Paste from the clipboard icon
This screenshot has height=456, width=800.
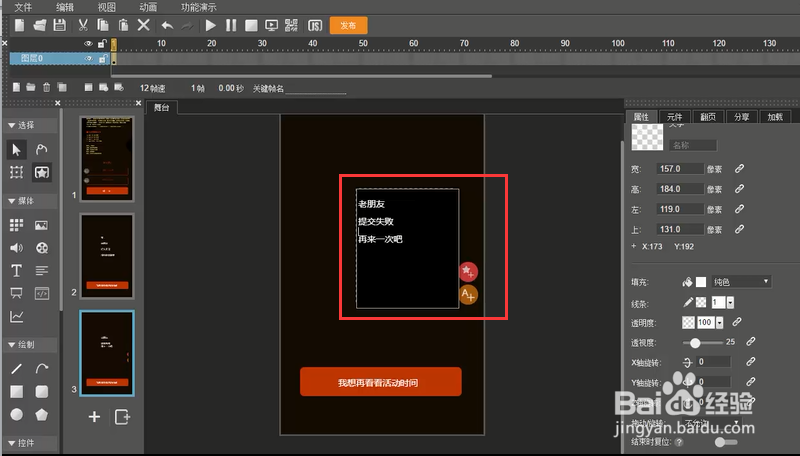(123, 25)
